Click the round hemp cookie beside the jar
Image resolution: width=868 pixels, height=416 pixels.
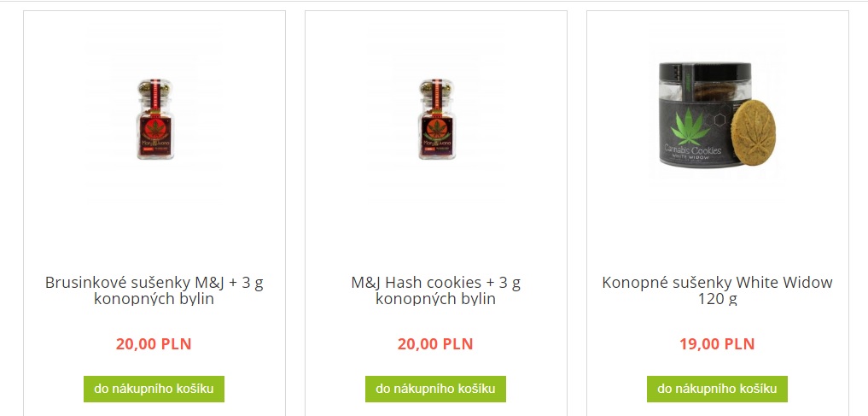[x=754, y=132]
